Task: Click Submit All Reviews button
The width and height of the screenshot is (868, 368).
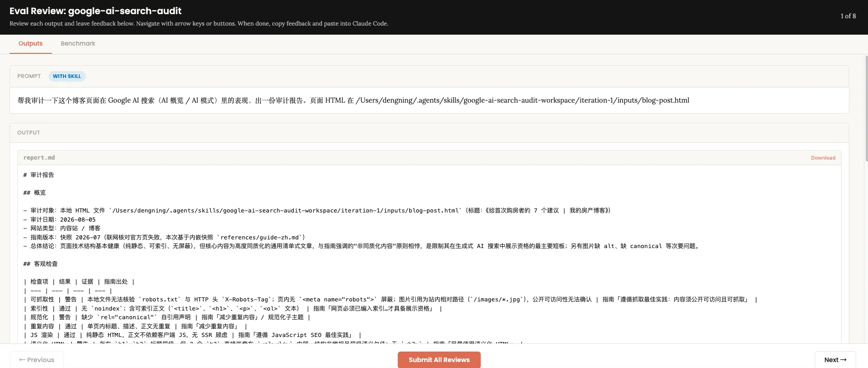Action: click(439, 360)
